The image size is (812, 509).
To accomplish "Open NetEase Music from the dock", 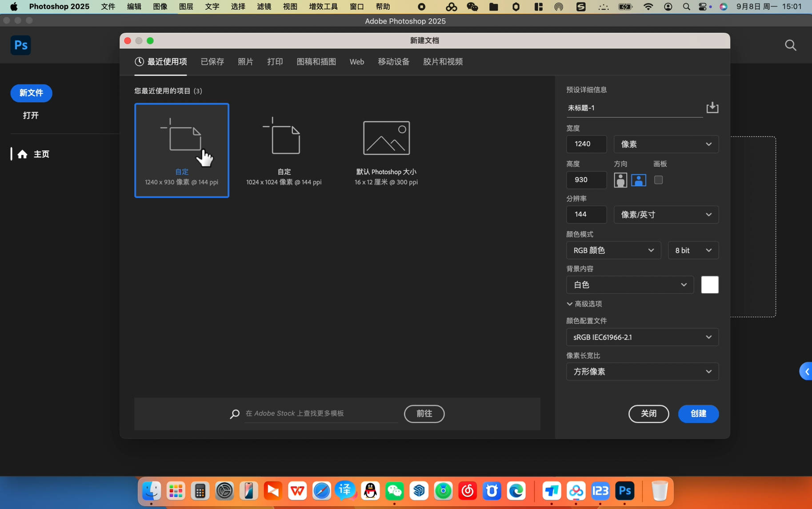I will pyautogui.click(x=468, y=491).
